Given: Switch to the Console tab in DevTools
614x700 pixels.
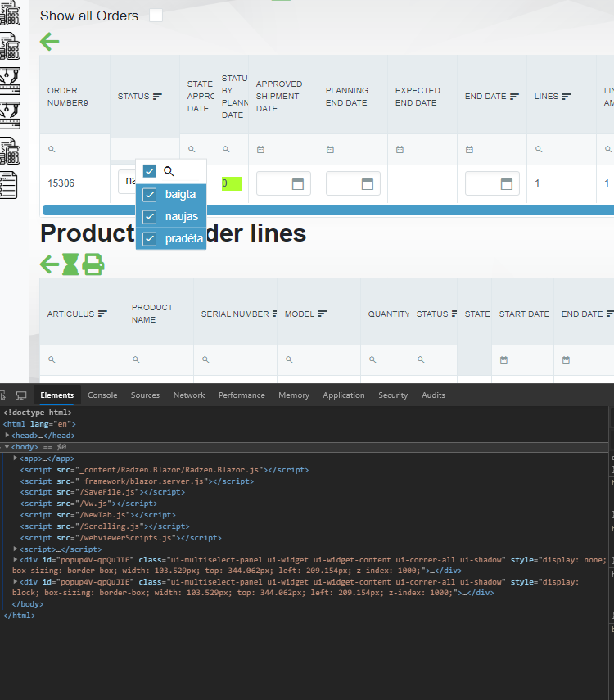Looking at the screenshot, I should point(102,395).
